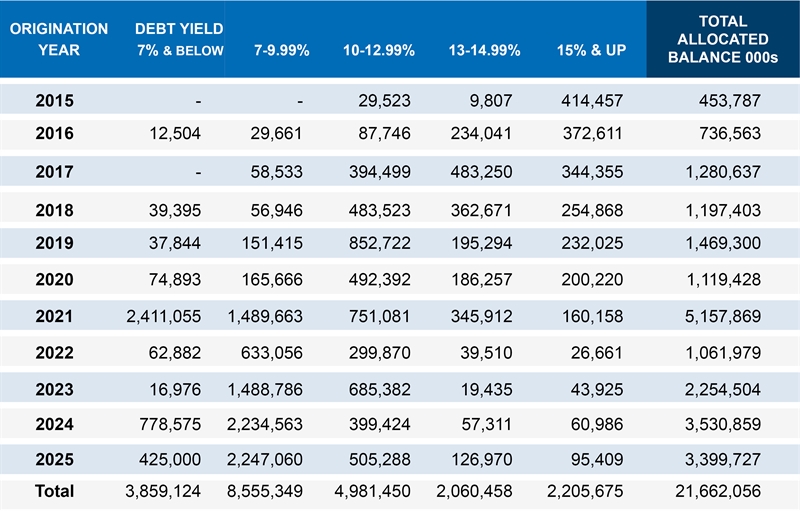800x511 pixels.
Task: Click the 13-14.99% column header
Action: click(486, 50)
